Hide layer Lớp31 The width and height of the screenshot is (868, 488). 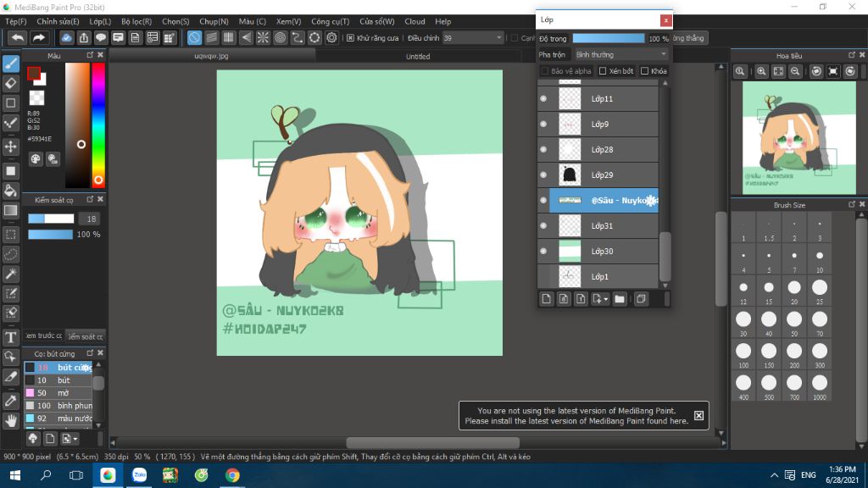pyautogui.click(x=543, y=225)
